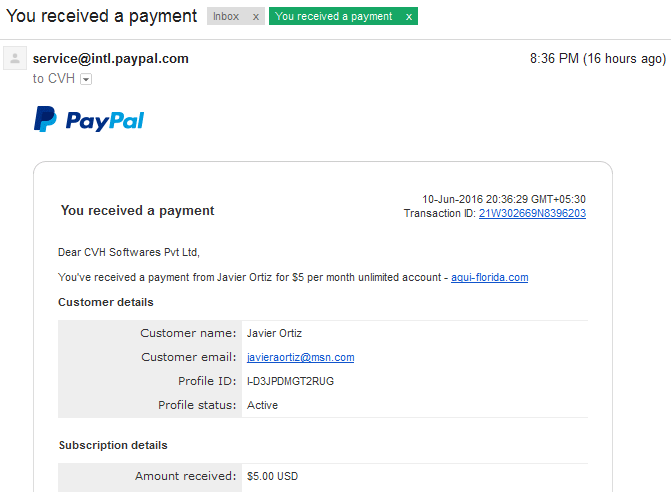This screenshot has width=671, height=492.
Task: Click the email subject title
Action: (x=101, y=16)
